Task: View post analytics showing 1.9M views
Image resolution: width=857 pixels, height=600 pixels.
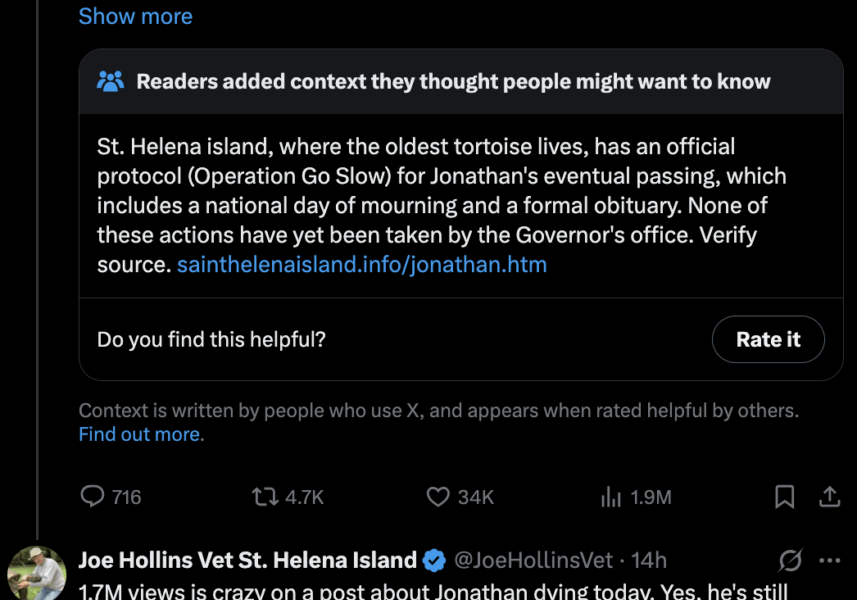Action: 611,496
